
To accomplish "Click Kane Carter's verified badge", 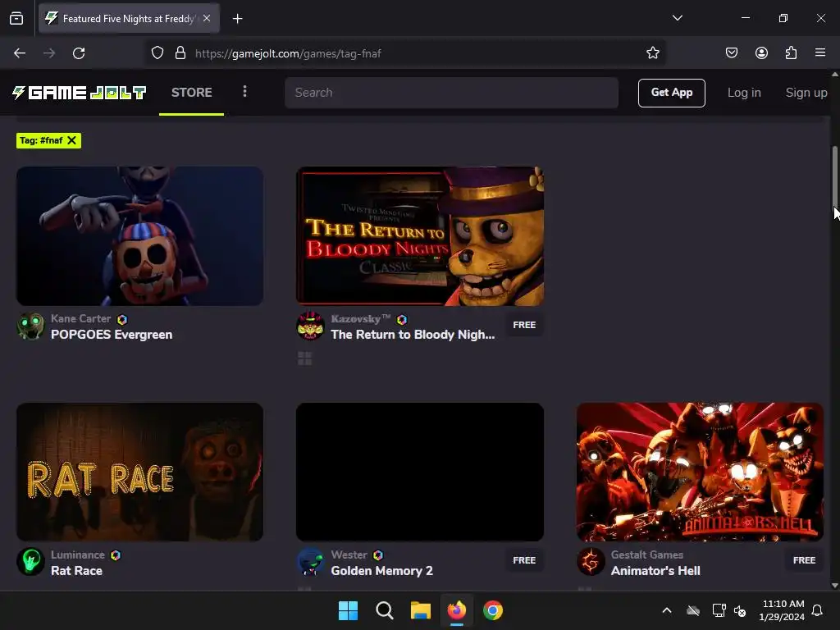I will (x=122, y=319).
